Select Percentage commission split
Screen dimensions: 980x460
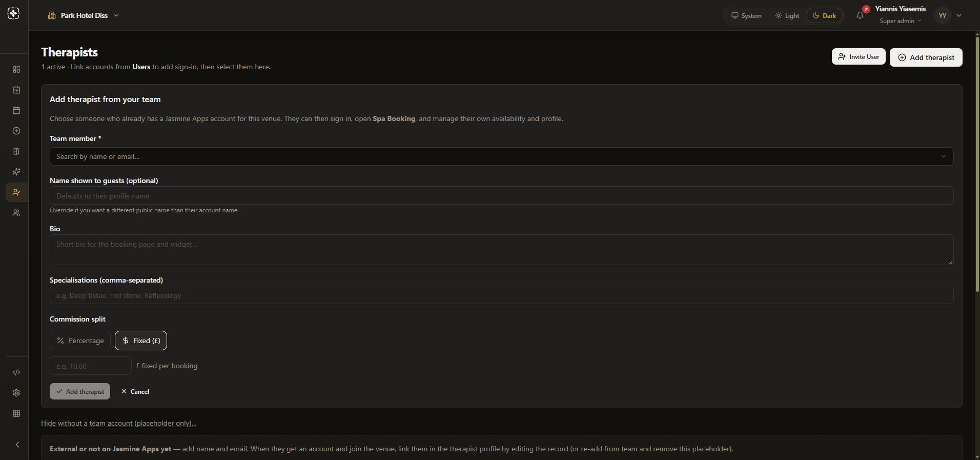click(80, 341)
